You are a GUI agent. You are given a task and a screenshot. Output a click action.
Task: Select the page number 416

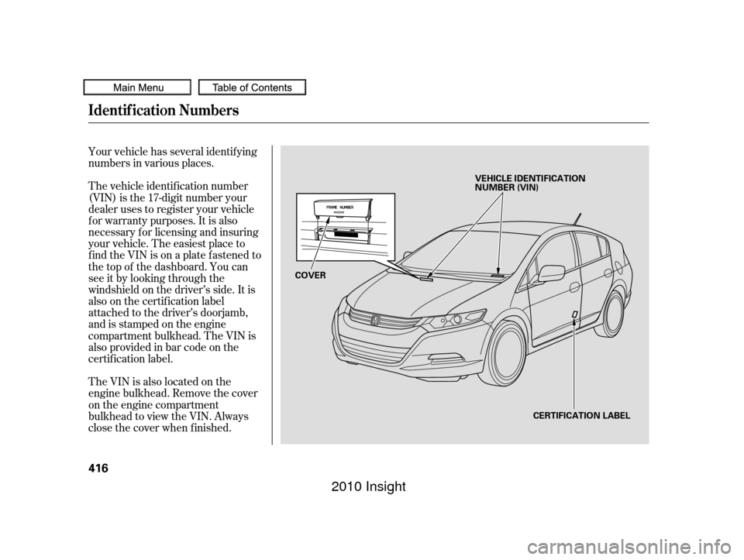(x=98, y=469)
